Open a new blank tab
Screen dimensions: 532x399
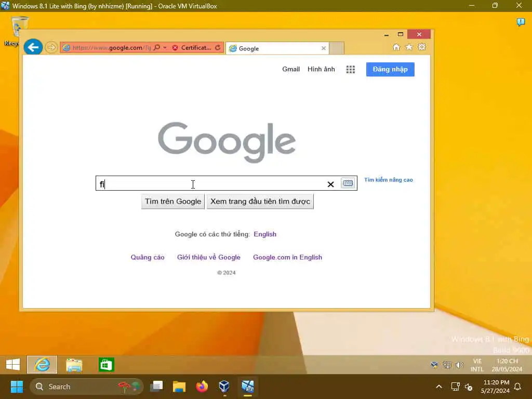click(337, 48)
